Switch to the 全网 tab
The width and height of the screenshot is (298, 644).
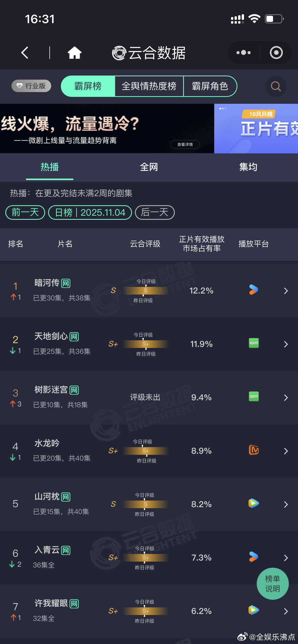(149, 167)
